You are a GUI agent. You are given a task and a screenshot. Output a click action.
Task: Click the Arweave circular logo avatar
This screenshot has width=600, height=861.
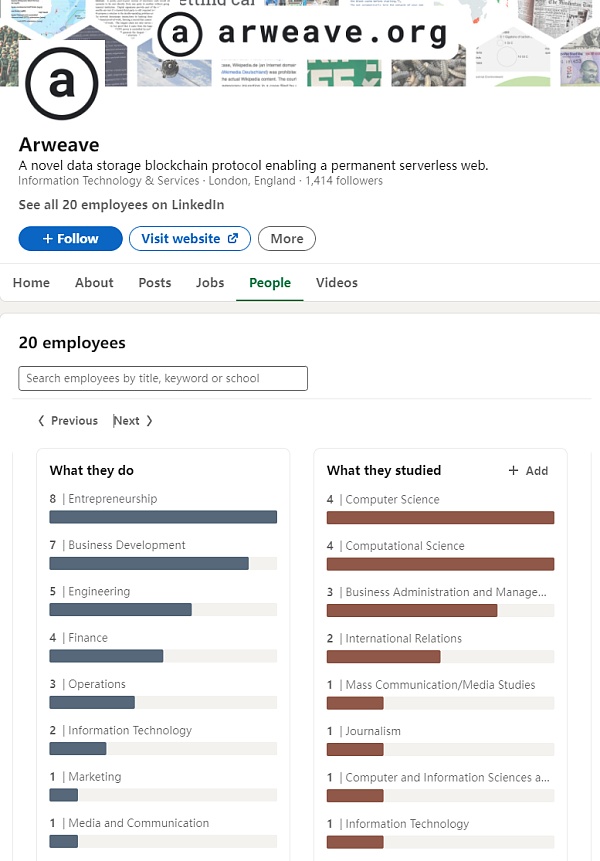(x=61, y=83)
